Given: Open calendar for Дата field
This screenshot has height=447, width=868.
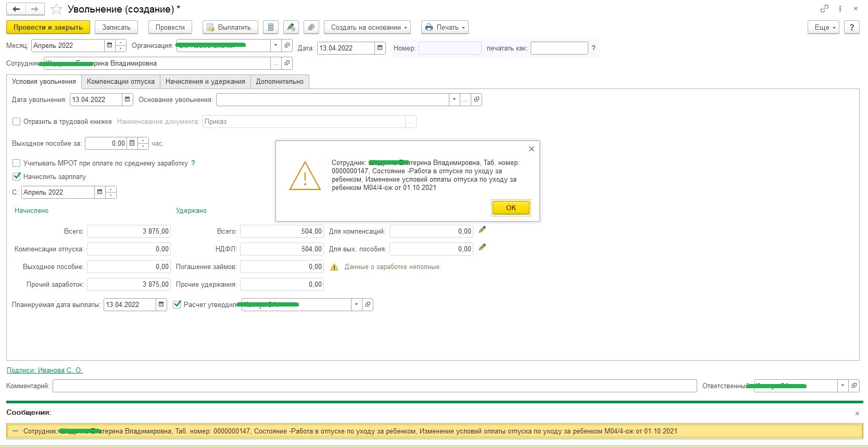Looking at the screenshot, I should [x=380, y=48].
